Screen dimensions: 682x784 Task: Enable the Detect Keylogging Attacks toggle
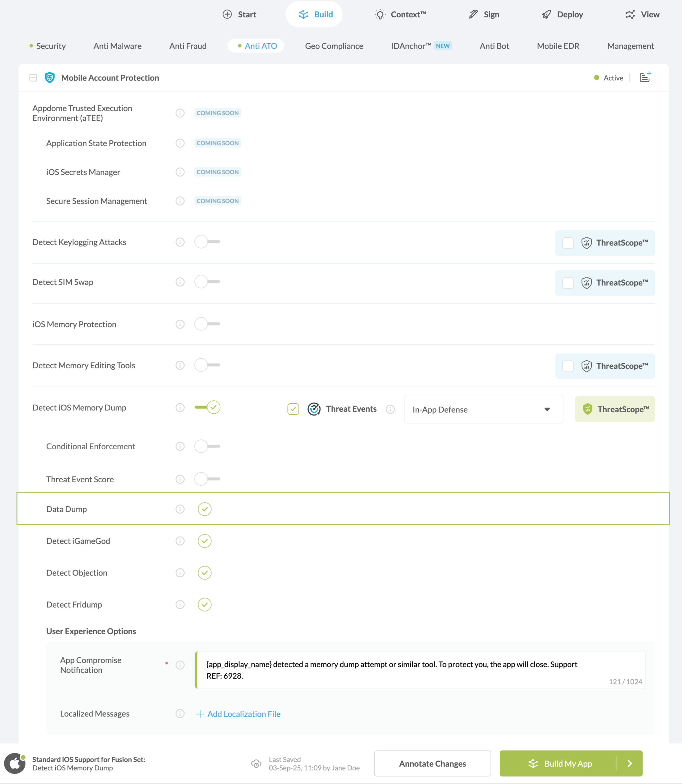pos(207,242)
